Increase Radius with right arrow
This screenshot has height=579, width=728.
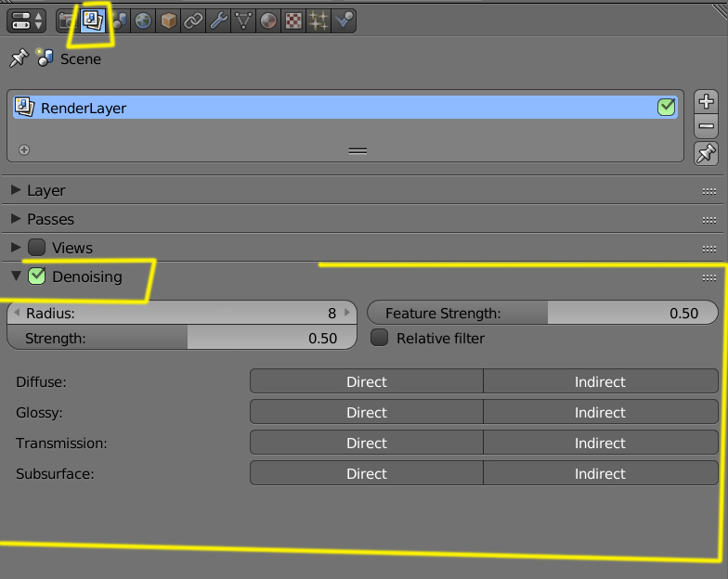(x=347, y=313)
